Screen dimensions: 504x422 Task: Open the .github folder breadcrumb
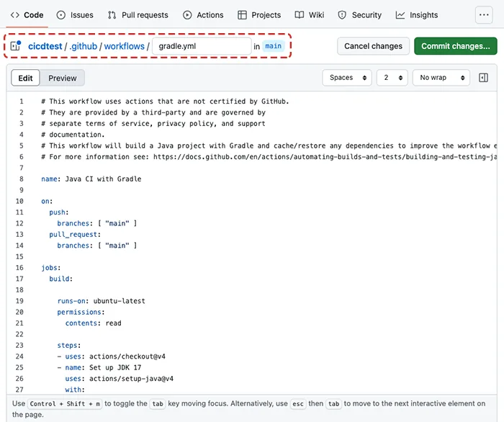click(x=83, y=46)
